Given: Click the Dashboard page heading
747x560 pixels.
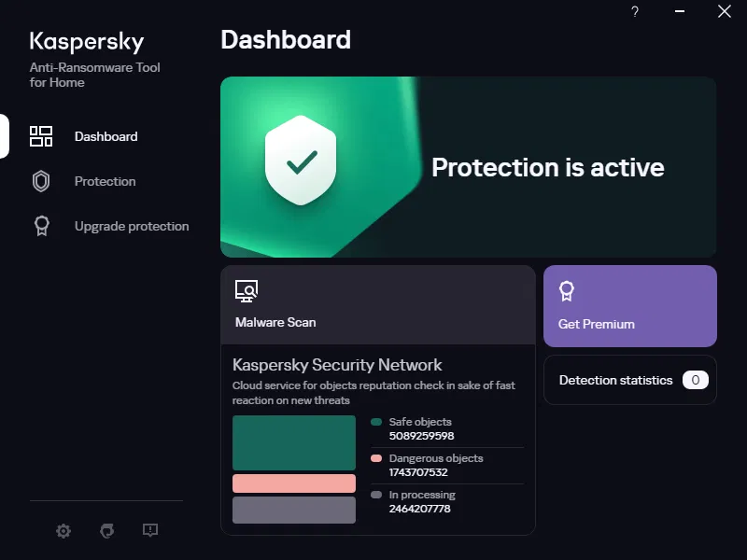Looking at the screenshot, I should pyautogui.click(x=286, y=39).
